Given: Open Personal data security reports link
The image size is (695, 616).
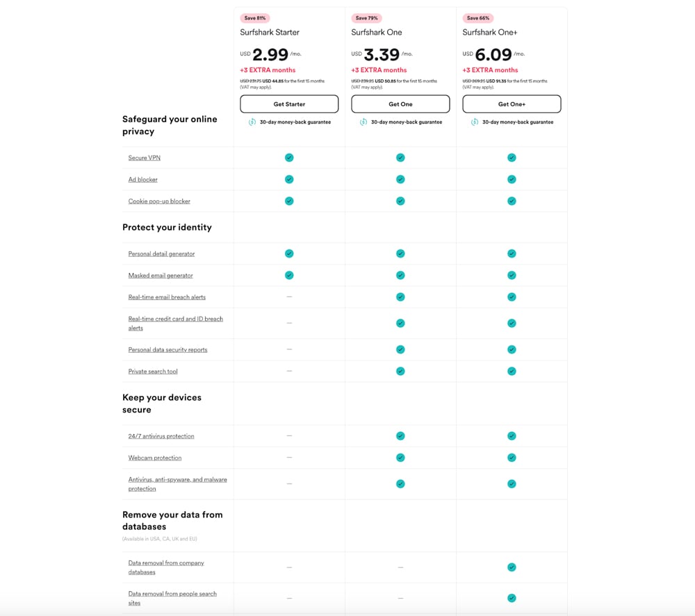Looking at the screenshot, I should click(167, 350).
